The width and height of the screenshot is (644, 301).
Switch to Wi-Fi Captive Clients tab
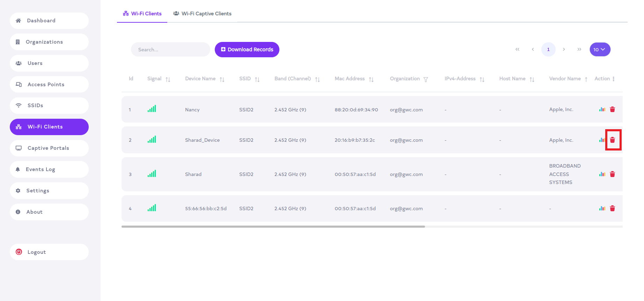pos(202,14)
